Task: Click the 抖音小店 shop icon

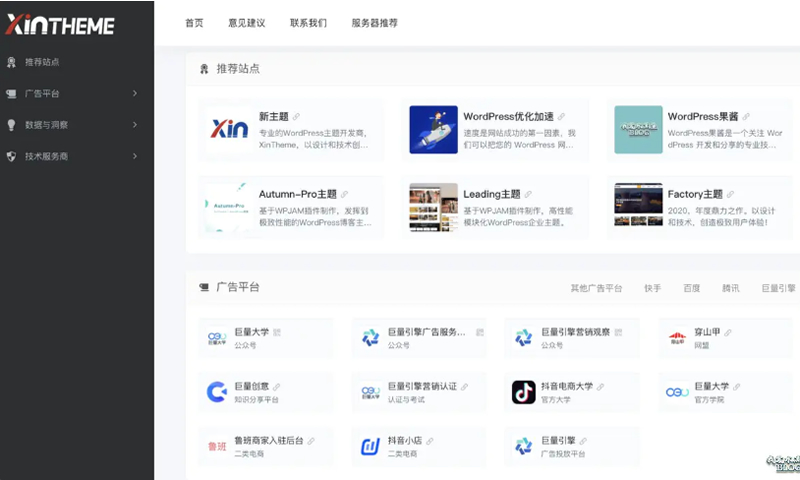Action: [x=370, y=446]
